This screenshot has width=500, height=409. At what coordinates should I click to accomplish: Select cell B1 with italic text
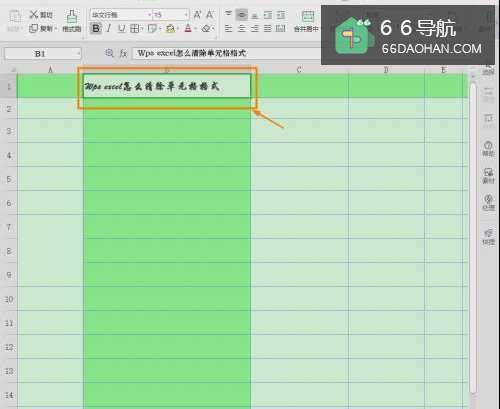(x=167, y=86)
